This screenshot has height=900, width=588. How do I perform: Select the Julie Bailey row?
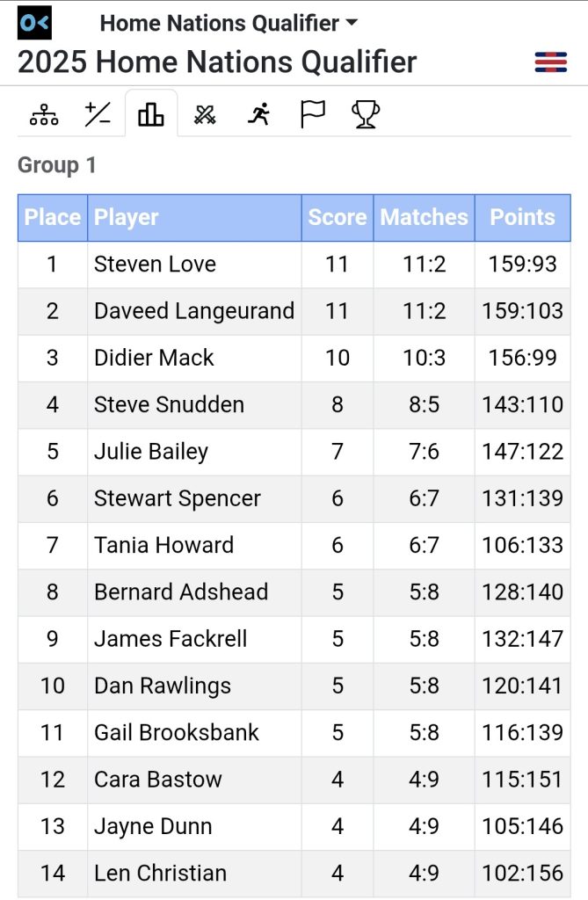pyautogui.click(x=294, y=452)
